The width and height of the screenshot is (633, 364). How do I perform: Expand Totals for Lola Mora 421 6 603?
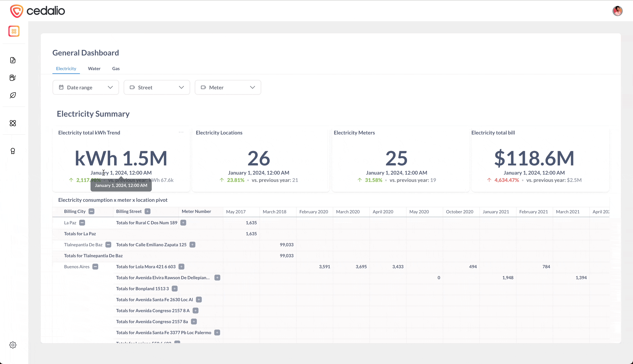coord(181,267)
